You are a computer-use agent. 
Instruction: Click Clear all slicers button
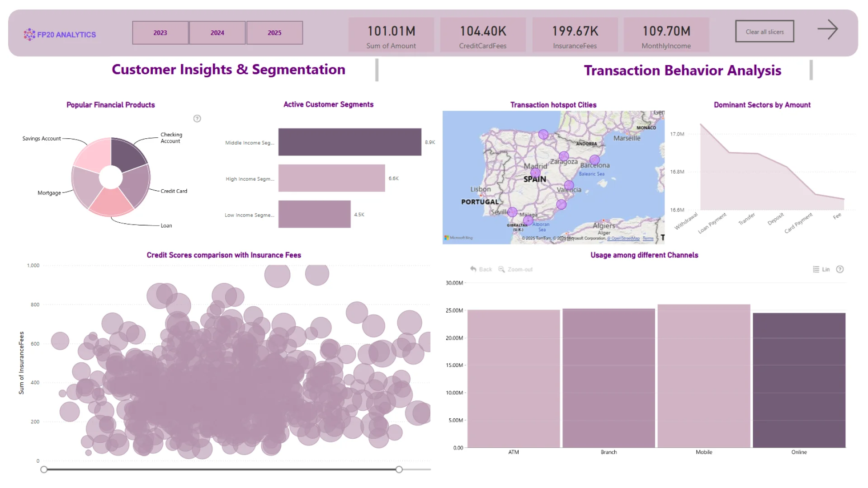click(764, 32)
